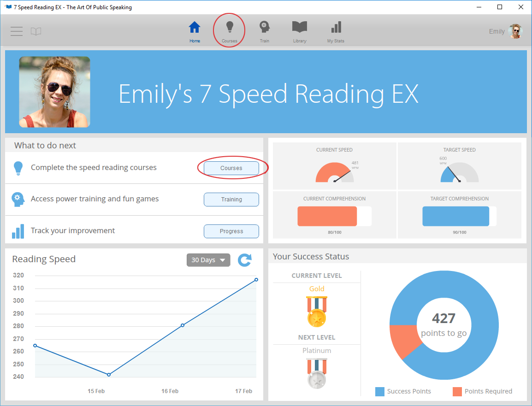The image size is (532, 406).
Task: Open My Stats bar chart icon
Action: (336, 28)
